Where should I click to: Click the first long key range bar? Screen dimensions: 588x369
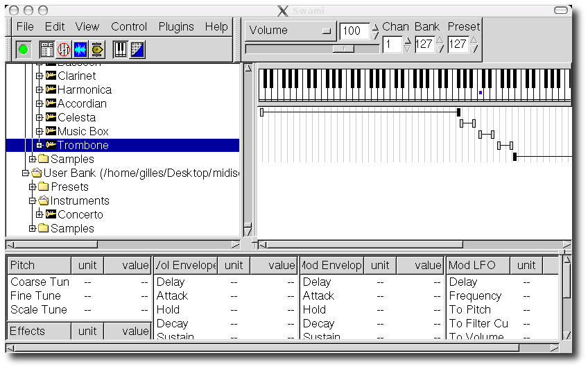360,112
